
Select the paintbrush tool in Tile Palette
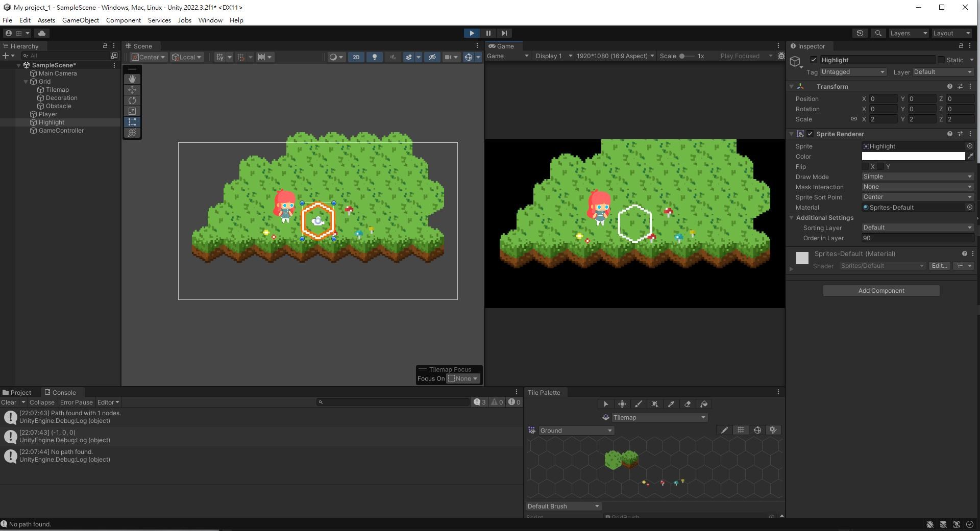(x=639, y=404)
